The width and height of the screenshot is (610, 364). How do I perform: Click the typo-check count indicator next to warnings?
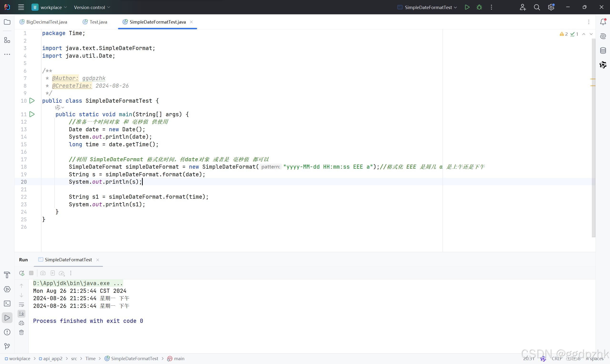pos(575,34)
